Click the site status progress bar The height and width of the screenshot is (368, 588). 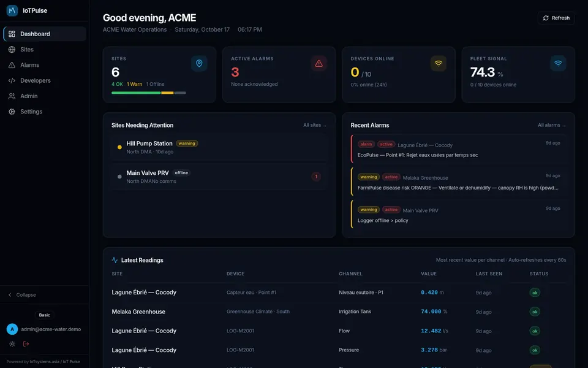pyautogui.click(x=148, y=93)
